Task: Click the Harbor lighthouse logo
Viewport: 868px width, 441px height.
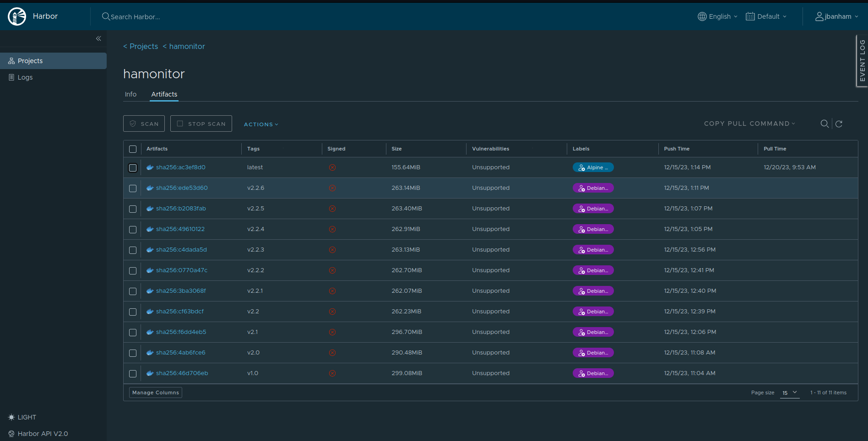Action: click(16, 16)
